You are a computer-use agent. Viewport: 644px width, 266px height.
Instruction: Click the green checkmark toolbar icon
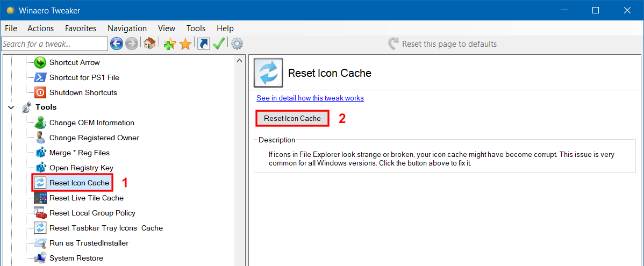(x=219, y=44)
